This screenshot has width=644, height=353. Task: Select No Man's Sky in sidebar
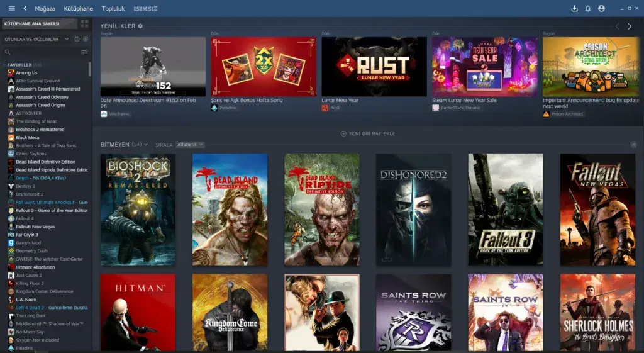30,332
